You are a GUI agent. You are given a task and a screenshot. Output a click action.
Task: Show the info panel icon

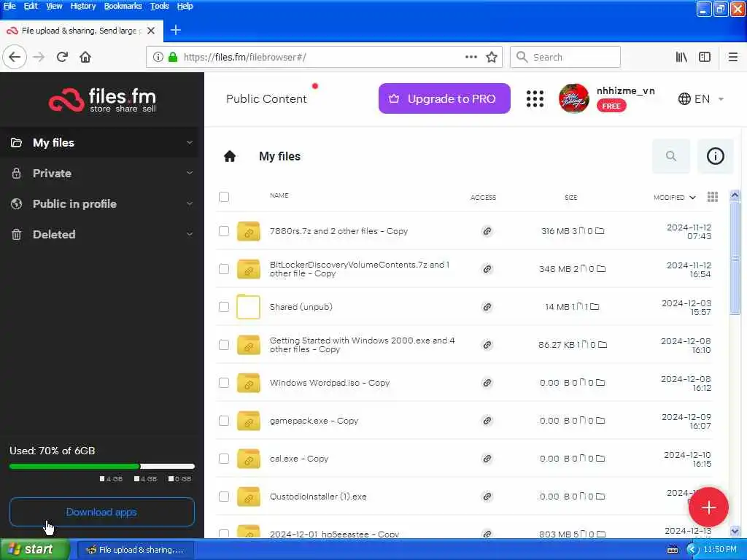(715, 156)
